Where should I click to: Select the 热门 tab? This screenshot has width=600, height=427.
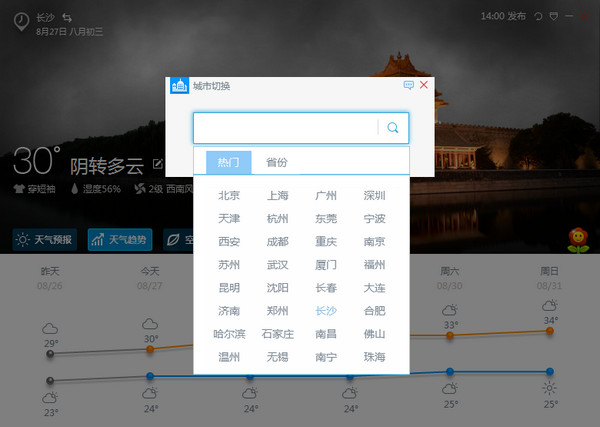click(x=228, y=162)
